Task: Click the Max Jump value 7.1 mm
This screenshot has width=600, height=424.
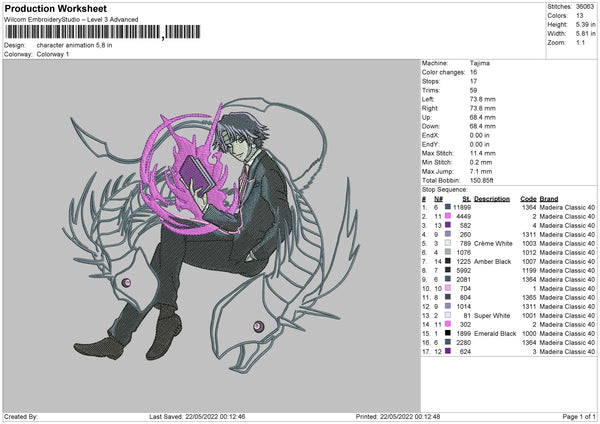Action: point(481,171)
